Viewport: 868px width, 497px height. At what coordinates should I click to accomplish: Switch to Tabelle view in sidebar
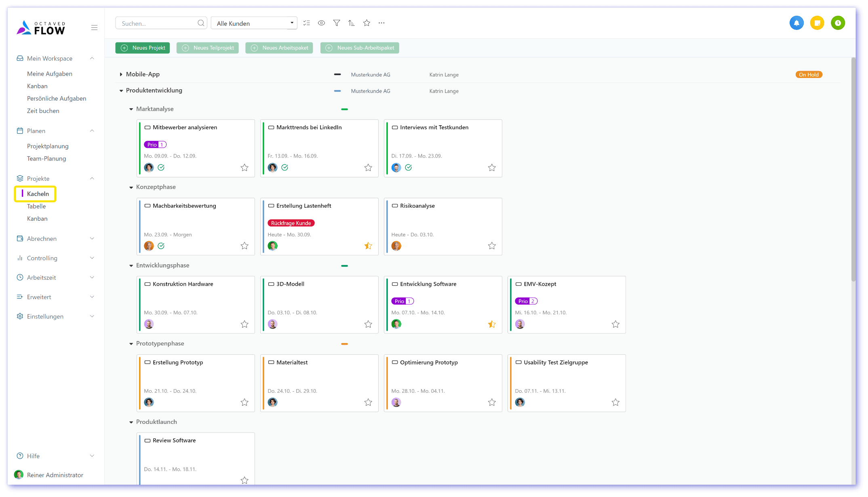(36, 206)
